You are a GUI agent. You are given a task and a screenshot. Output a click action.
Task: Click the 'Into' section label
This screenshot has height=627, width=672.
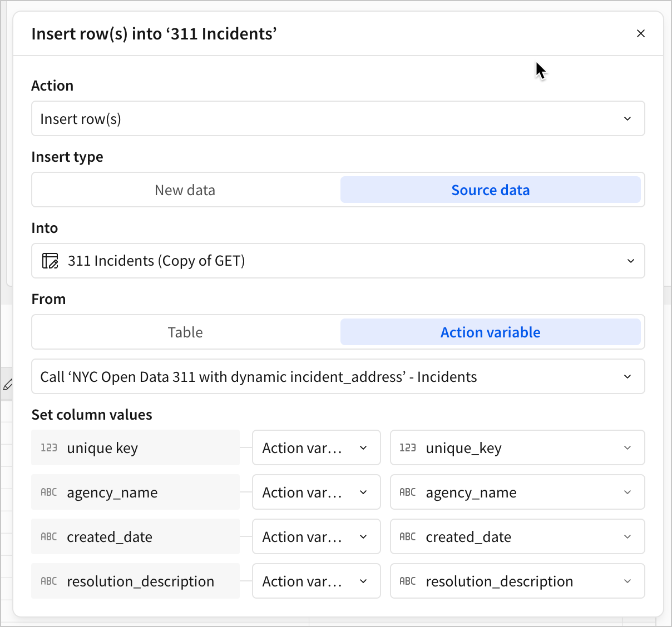45,228
